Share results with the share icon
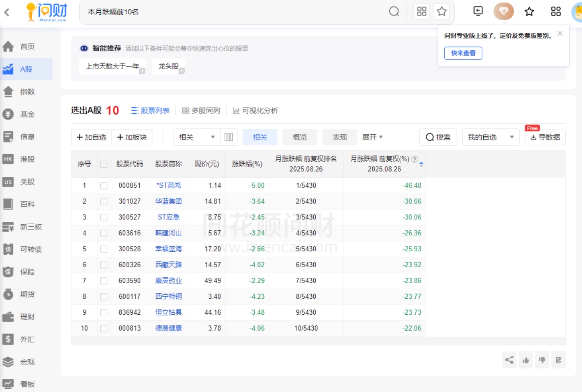 point(509,360)
